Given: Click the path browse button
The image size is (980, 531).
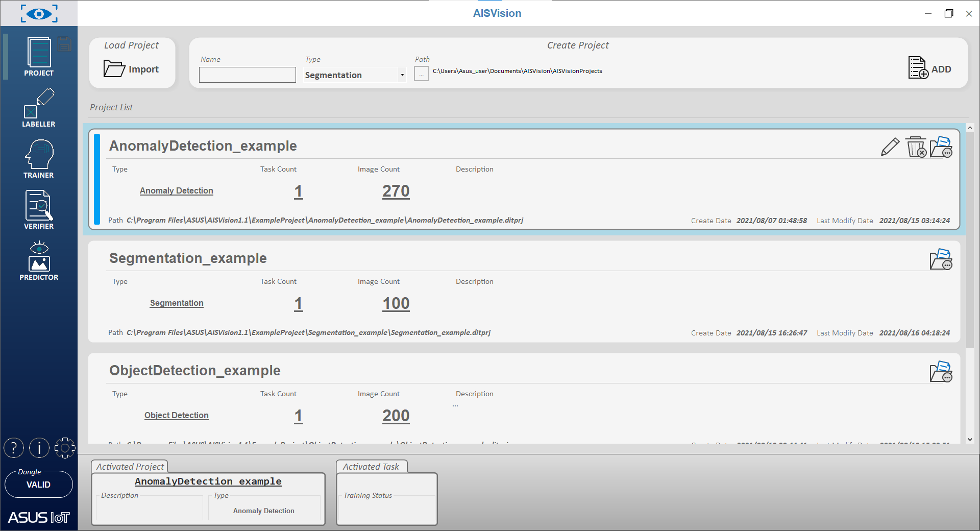Looking at the screenshot, I should pos(421,74).
